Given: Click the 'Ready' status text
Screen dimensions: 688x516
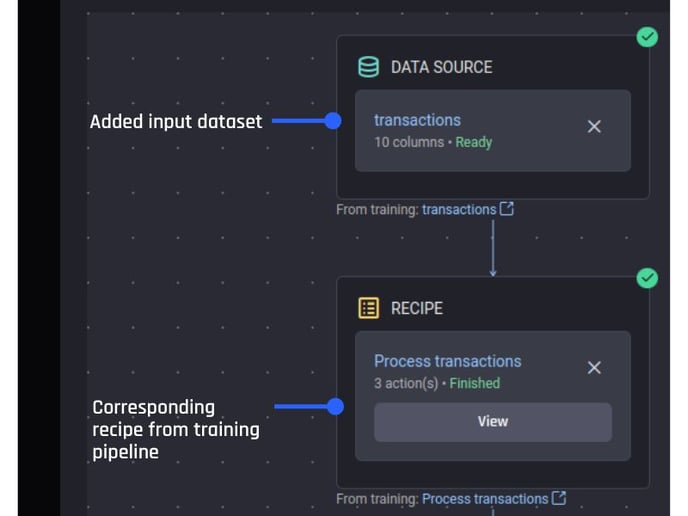Looking at the screenshot, I should tap(474, 142).
